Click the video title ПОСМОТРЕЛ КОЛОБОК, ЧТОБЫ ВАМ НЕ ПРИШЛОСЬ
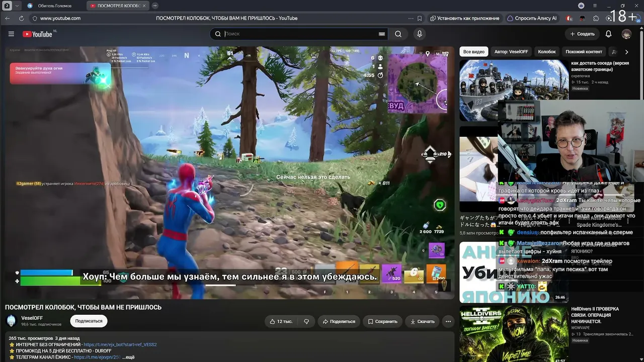 (83, 307)
